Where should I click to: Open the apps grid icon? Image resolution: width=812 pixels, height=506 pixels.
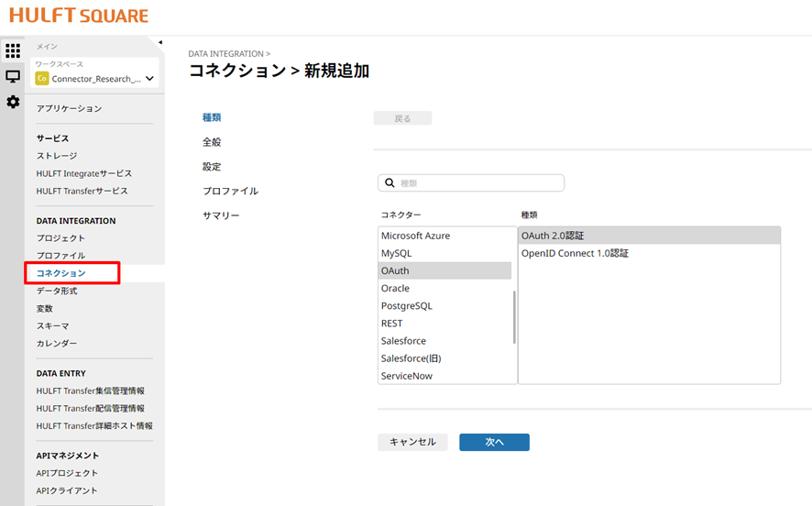pyautogui.click(x=13, y=50)
